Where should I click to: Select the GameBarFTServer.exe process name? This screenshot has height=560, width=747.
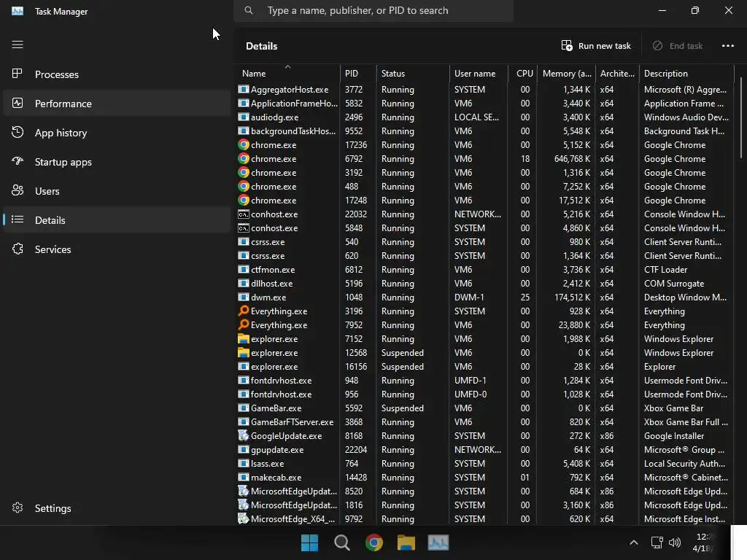292,422
